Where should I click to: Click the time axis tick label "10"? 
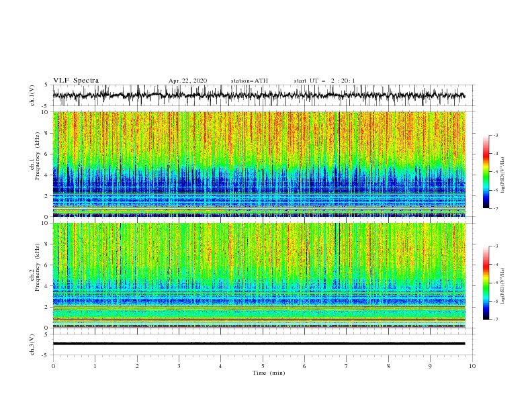pyautogui.click(x=472, y=366)
